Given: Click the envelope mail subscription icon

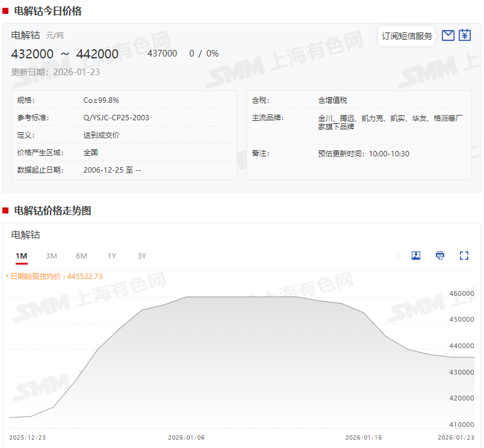Looking at the screenshot, I should click(447, 35).
